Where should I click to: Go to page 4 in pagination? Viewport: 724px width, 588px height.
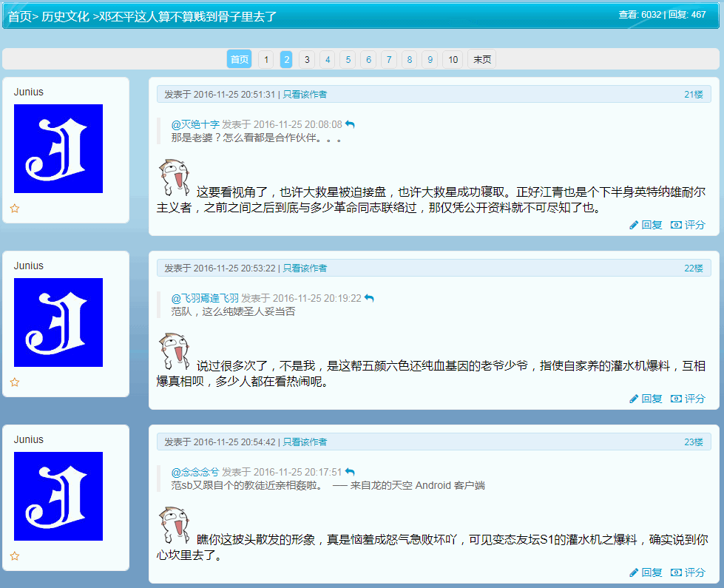click(x=328, y=59)
